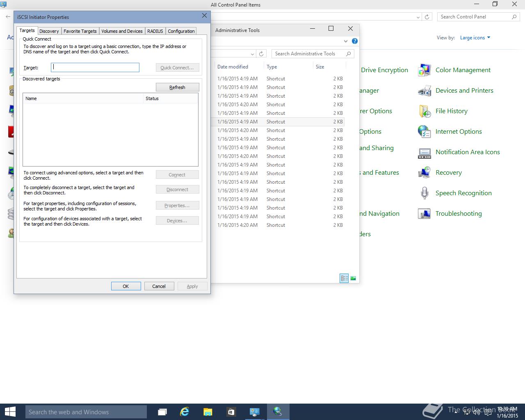
Task: Expand the Administrative Tools ribbon chevron
Action: point(346,41)
